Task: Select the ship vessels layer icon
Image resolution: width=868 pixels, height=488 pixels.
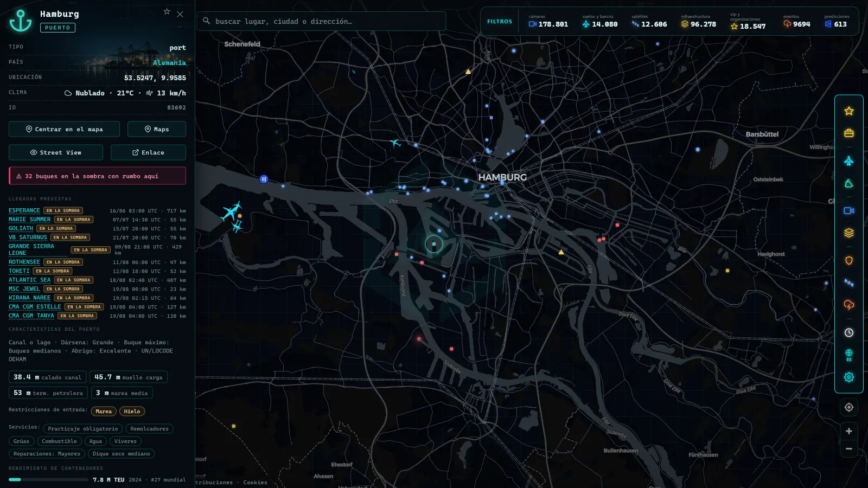Action: tap(849, 184)
